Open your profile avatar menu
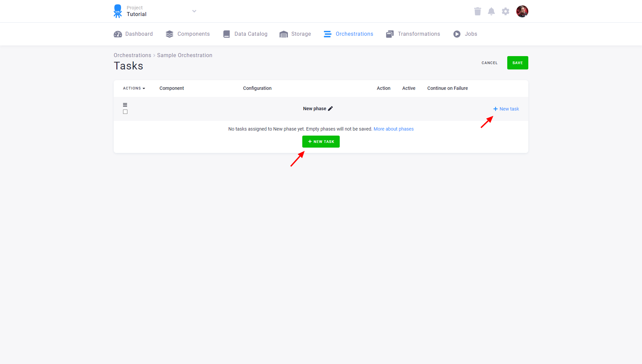 click(522, 11)
